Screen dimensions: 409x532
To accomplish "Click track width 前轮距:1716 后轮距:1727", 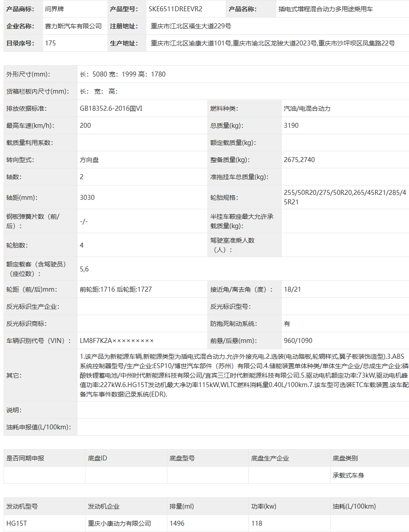I will click(116, 289).
